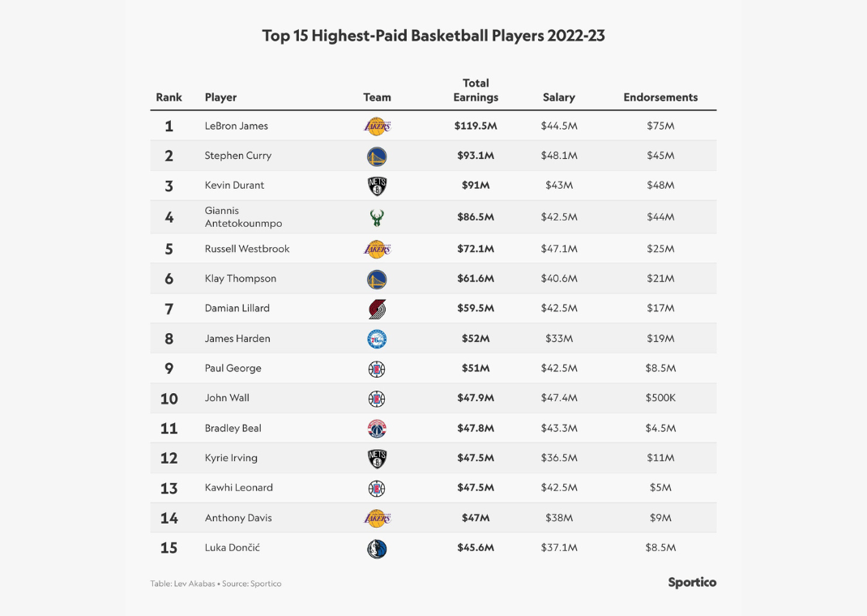Select the 76ers logo in James Harden's row

coord(377,339)
